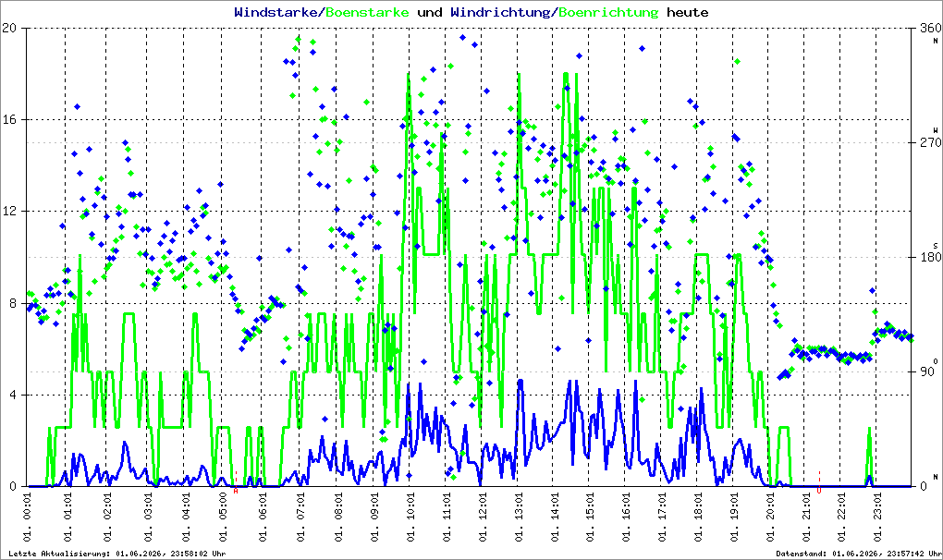Click the green Boenrichtung title label
943x560 pixels.
(608, 13)
